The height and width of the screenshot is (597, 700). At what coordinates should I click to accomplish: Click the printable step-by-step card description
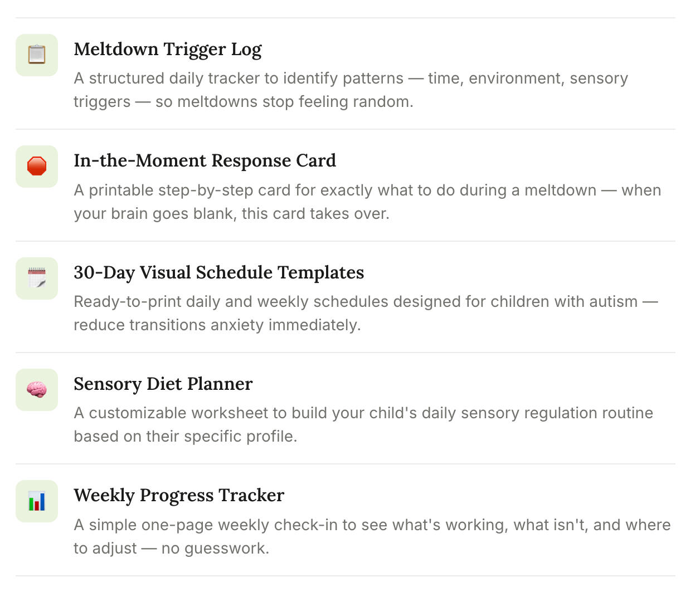point(367,202)
